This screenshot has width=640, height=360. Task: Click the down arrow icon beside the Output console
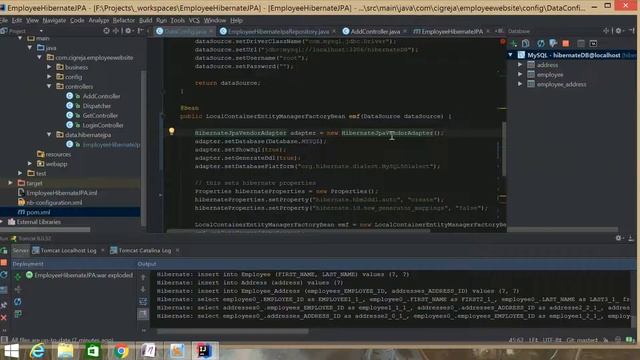tap(143, 289)
